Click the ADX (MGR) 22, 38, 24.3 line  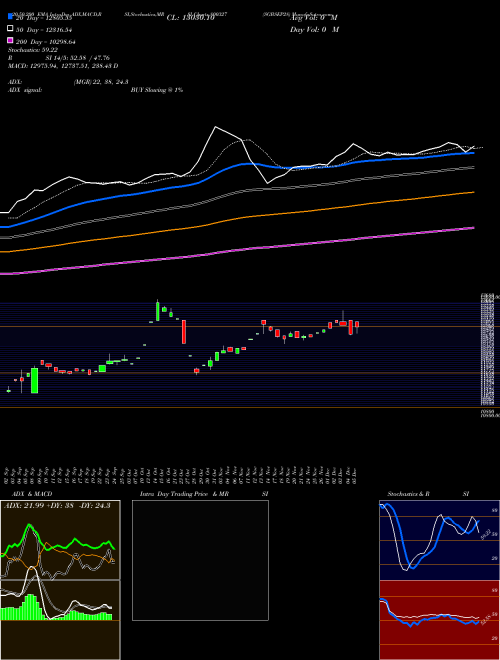coord(68,82)
